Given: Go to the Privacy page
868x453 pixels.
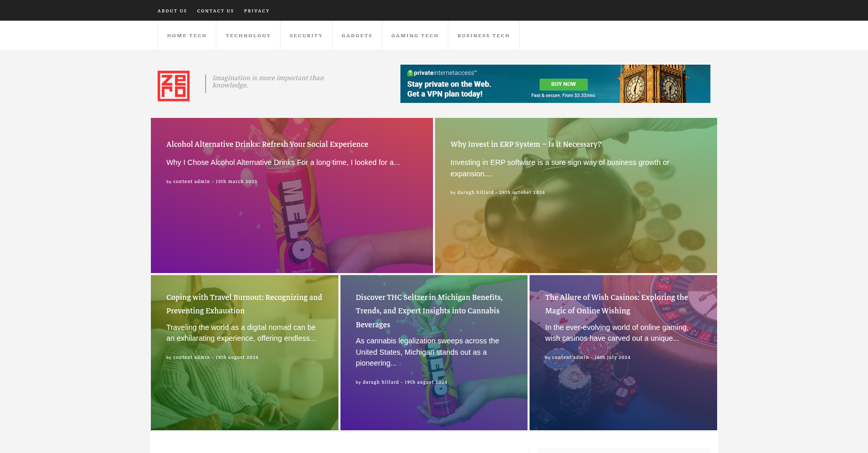Looking at the screenshot, I should (257, 11).
